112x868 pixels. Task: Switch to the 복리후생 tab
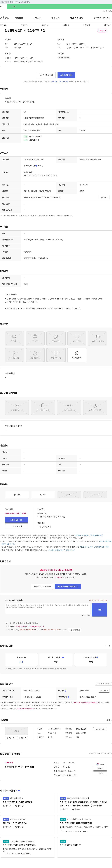point(66,25)
